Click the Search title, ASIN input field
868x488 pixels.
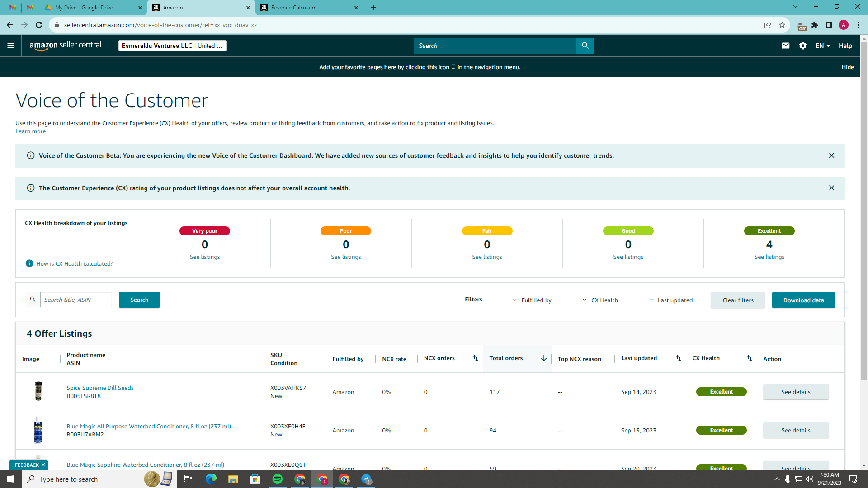tap(76, 300)
